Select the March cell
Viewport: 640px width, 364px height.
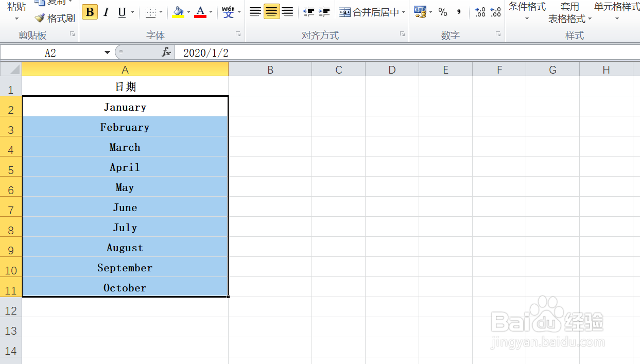125,147
